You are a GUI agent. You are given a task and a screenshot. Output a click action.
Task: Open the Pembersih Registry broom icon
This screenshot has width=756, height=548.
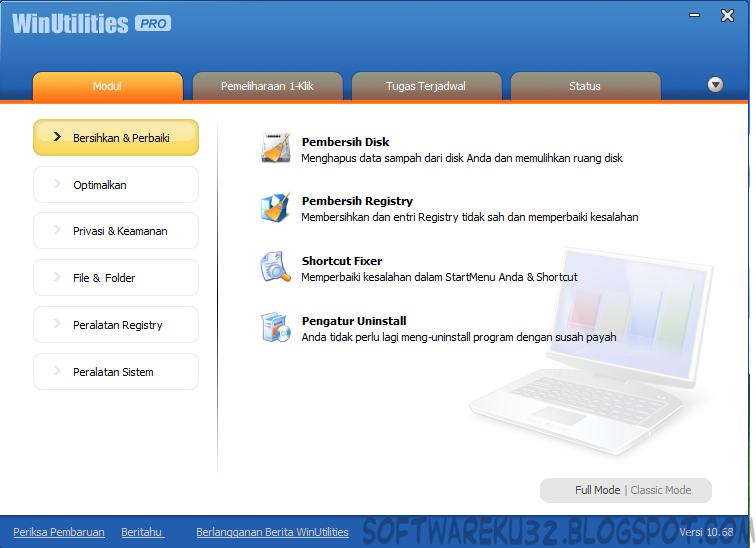[x=276, y=208]
